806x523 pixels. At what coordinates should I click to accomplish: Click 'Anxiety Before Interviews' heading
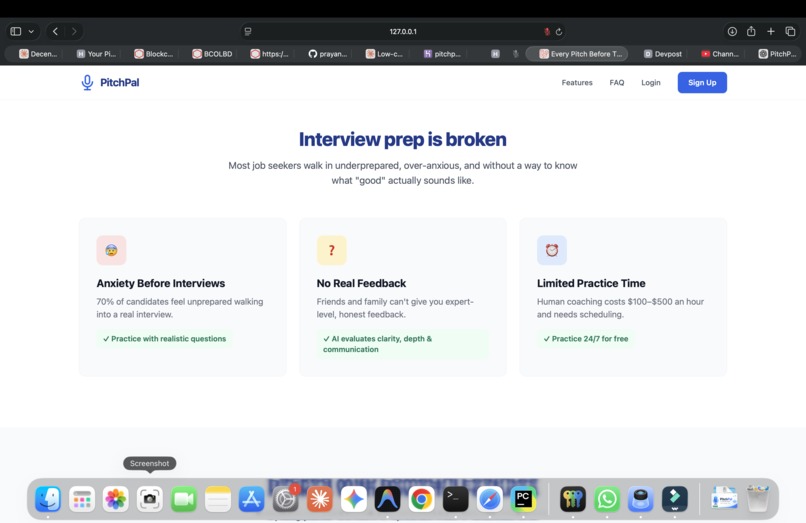tap(161, 283)
